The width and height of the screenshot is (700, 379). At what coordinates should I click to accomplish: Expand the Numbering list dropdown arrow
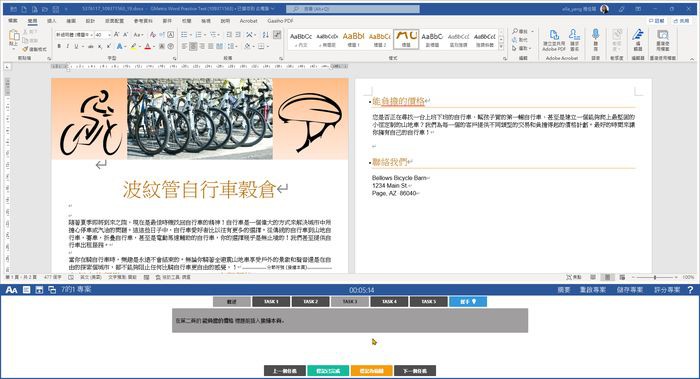(x=205, y=34)
